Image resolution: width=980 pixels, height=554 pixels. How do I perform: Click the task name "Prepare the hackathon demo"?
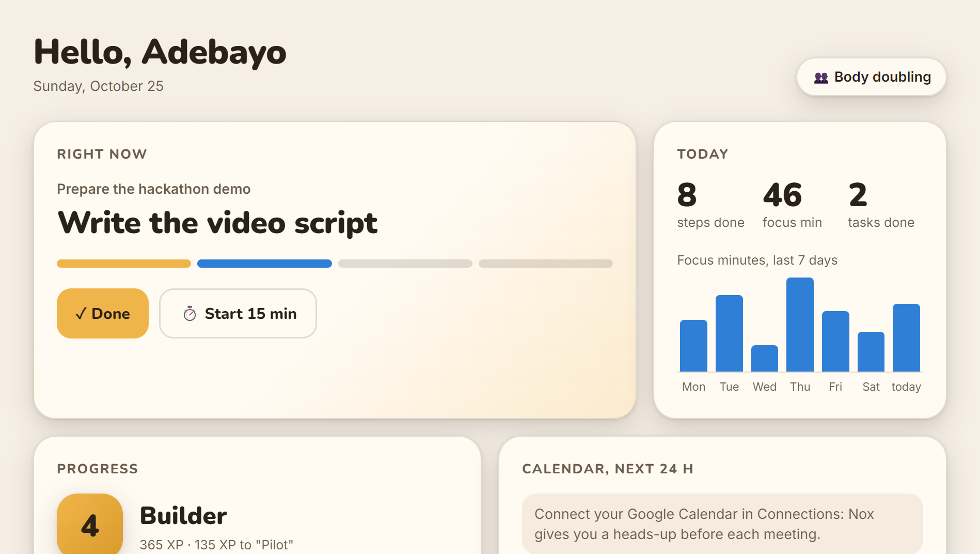(x=154, y=189)
